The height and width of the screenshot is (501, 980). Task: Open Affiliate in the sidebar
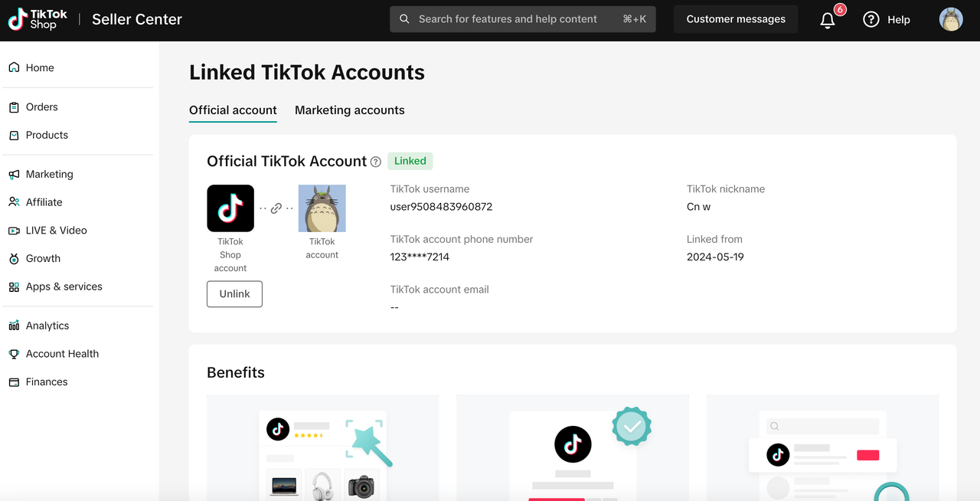(44, 202)
